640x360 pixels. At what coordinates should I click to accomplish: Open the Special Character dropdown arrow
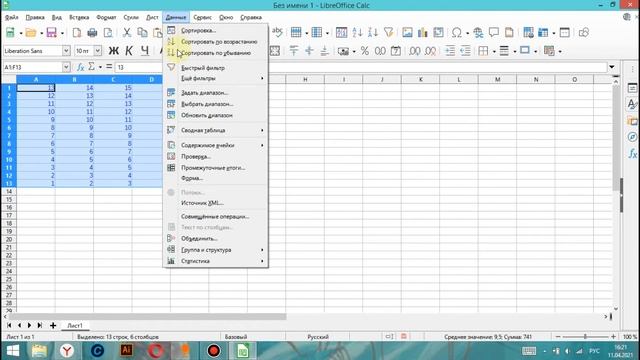[467, 33]
